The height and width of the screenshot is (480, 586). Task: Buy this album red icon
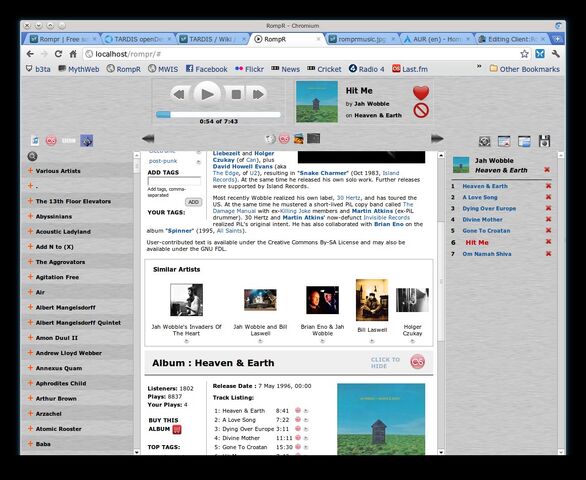pyautogui.click(x=177, y=430)
